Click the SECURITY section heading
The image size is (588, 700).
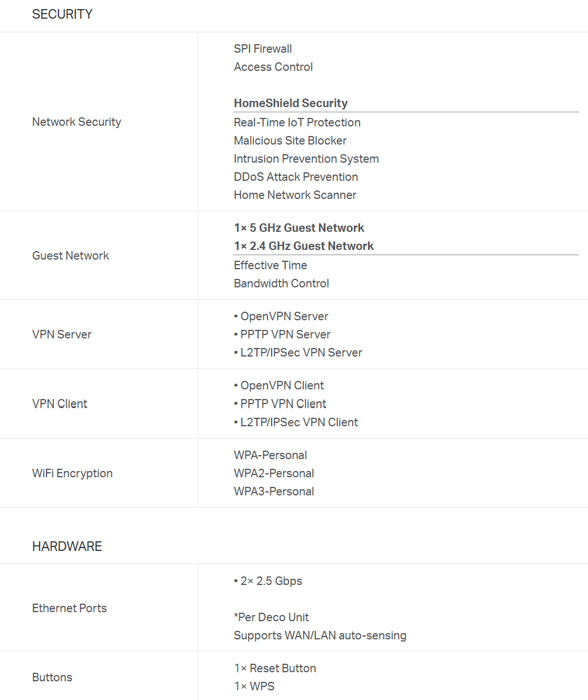62,14
